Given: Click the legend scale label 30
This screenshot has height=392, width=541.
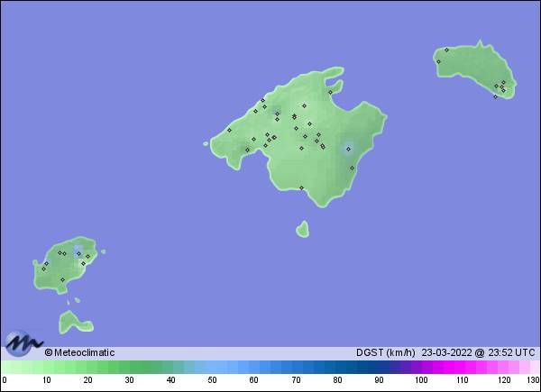Looking at the screenshot, I should [x=129, y=380].
